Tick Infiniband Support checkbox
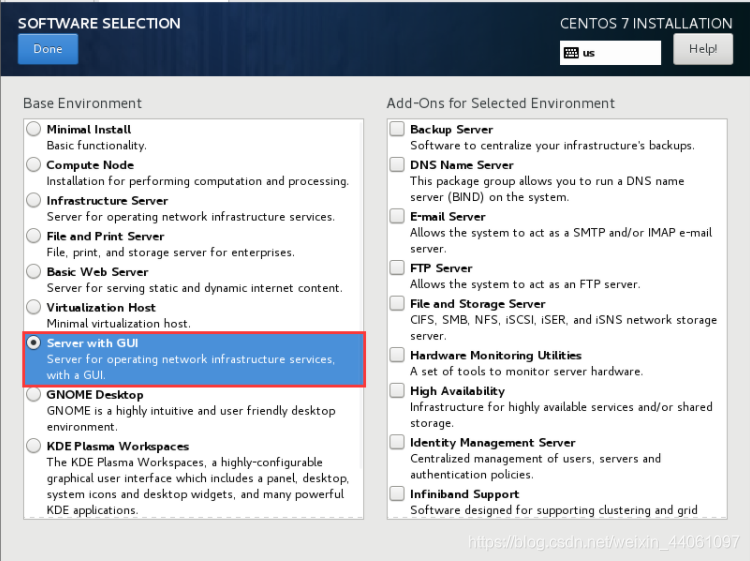Viewport: 750px width, 561px height. [x=397, y=494]
